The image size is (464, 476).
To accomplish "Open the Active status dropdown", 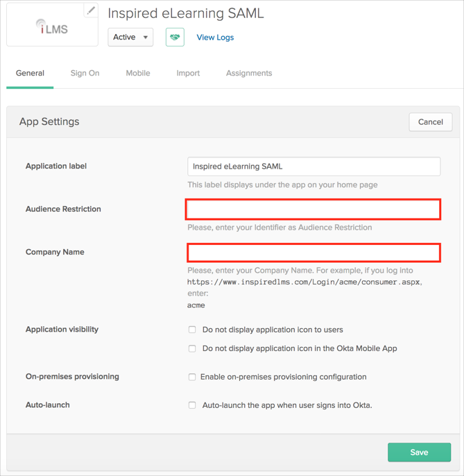I will 130,37.
